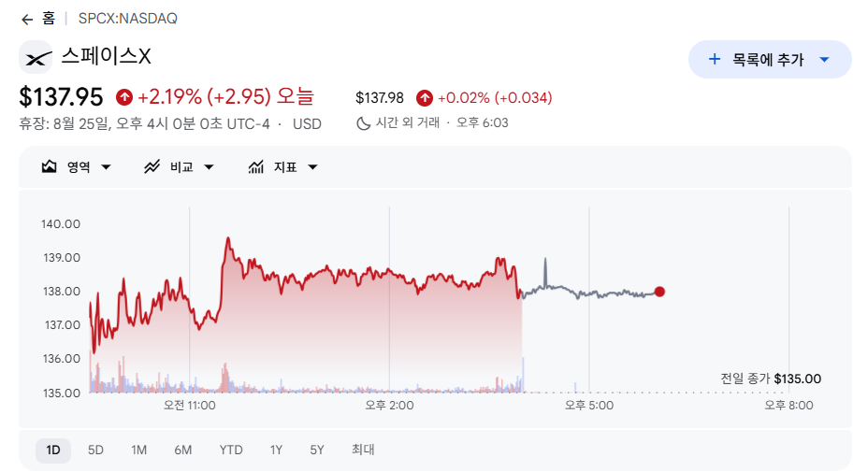Expand the 영역 chart type dropdown

(x=107, y=167)
